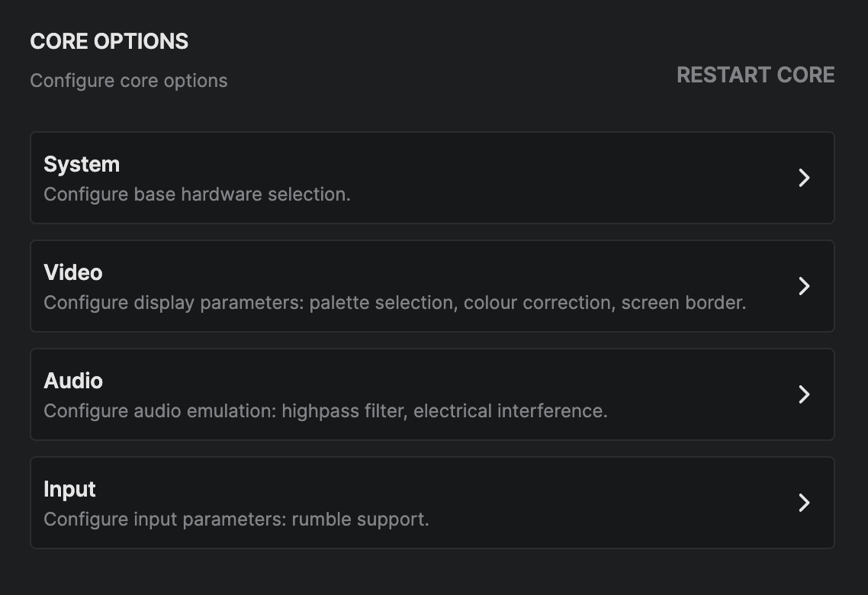Image resolution: width=868 pixels, height=595 pixels.
Task: Click the chevron arrow on Video row
Action: 804,286
